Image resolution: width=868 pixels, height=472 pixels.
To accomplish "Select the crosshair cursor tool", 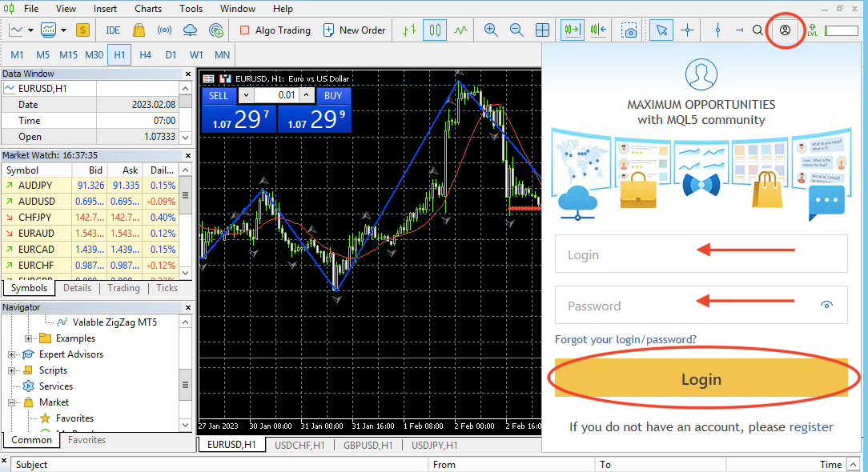I will click(687, 30).
